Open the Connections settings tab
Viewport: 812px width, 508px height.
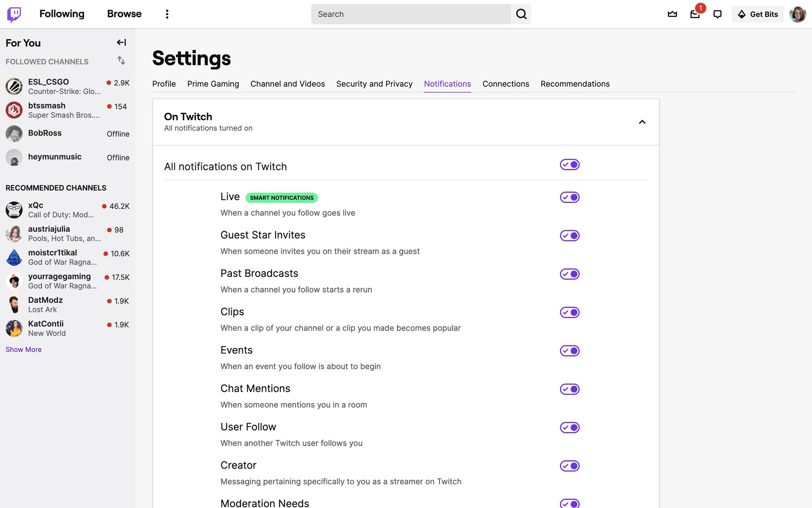click(505, 84)
